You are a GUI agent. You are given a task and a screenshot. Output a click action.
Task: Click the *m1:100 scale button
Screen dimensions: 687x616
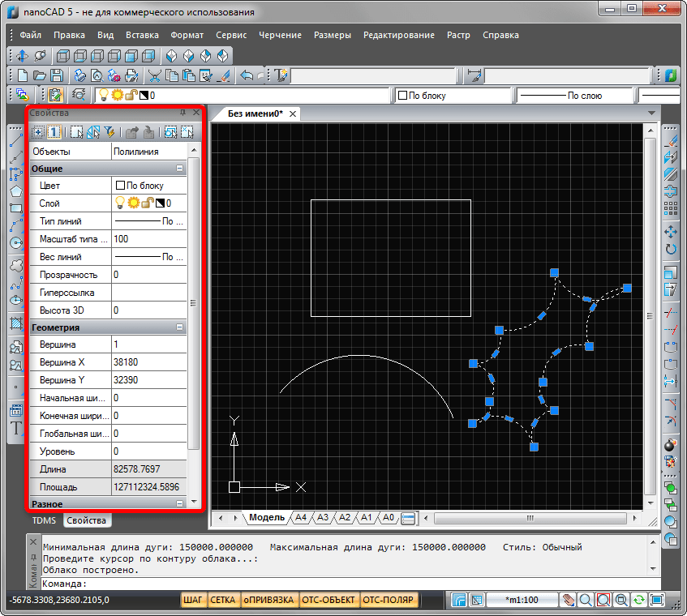point(522,600)
